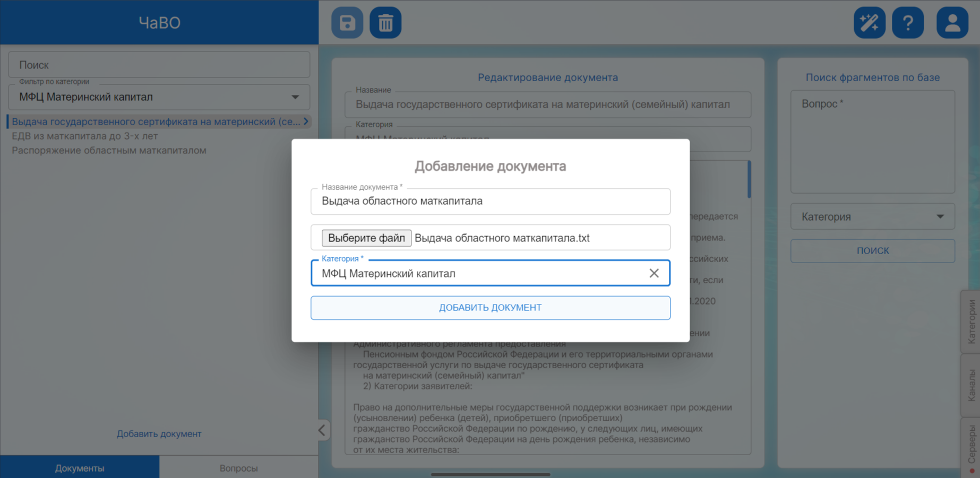Click the Выберите файл button
This screenshot has width=980, height=478.
pos(366,238)
